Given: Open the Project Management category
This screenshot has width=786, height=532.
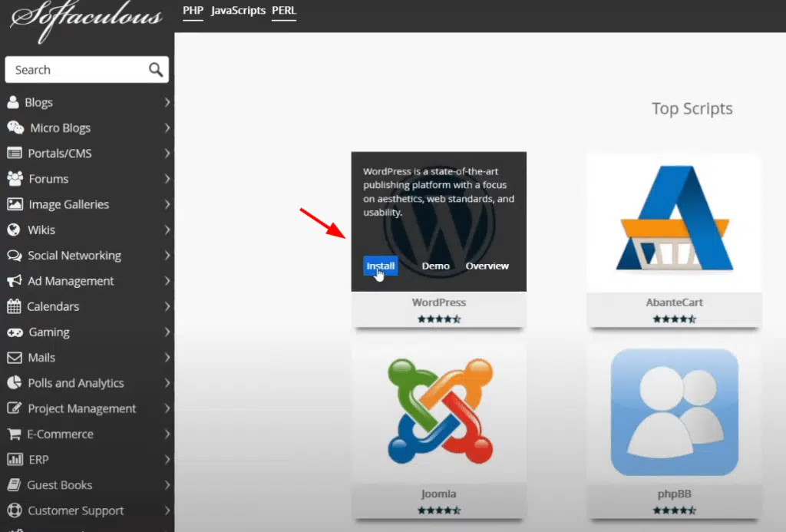Looking at the screenshot, I should coord(81,408).
